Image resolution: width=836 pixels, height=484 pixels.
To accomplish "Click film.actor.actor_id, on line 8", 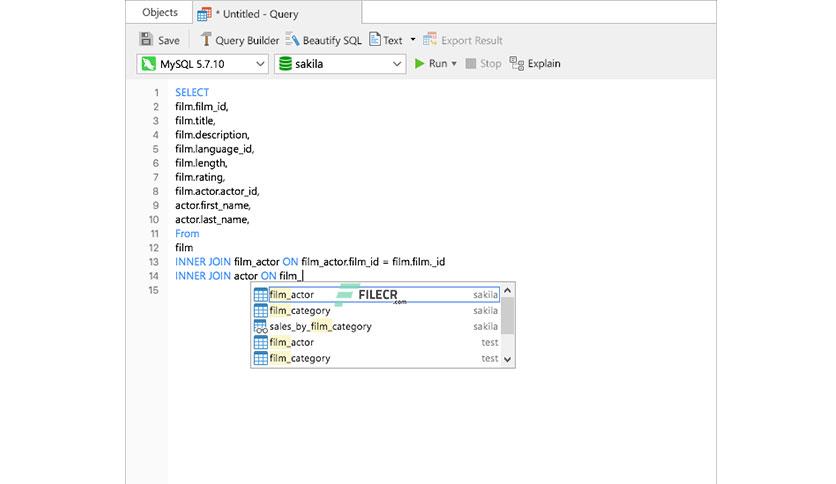I will click(x=217, y=191).
